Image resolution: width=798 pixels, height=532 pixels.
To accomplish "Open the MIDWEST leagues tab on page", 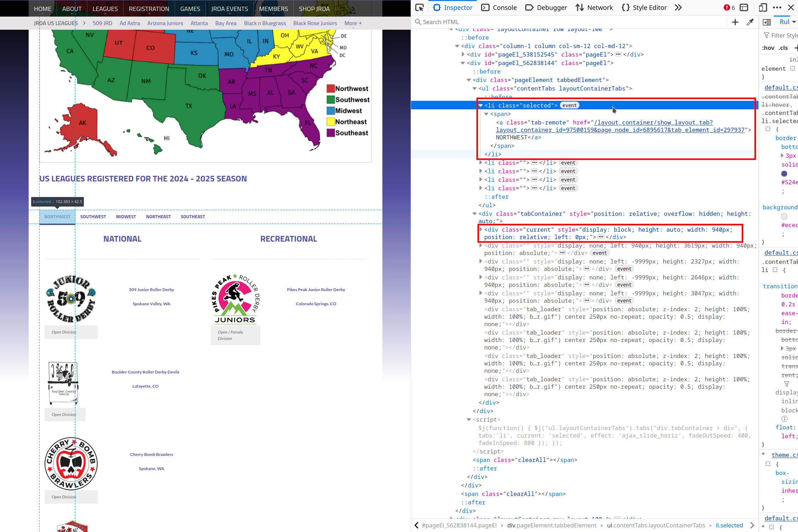I will (x=126, y=217).
